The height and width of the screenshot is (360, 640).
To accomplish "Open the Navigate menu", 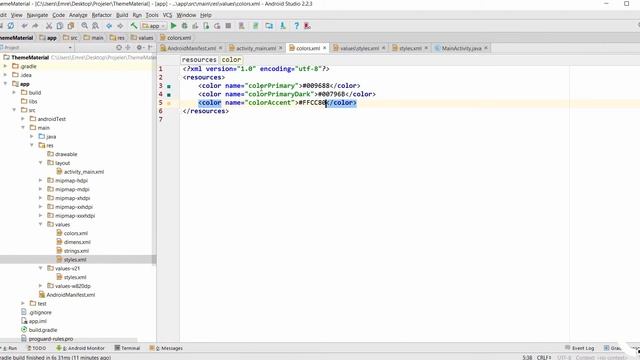I will [x=37, y=15].
